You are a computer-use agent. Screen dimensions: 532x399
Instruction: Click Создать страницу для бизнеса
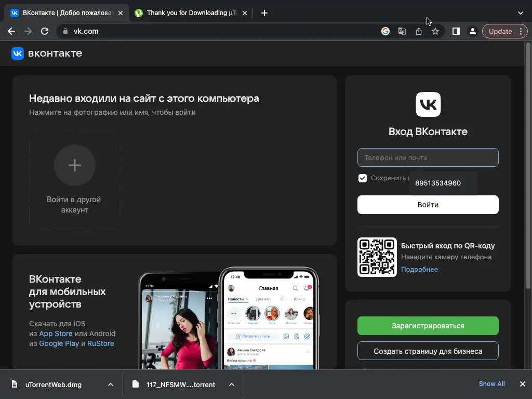coord(428,351)
